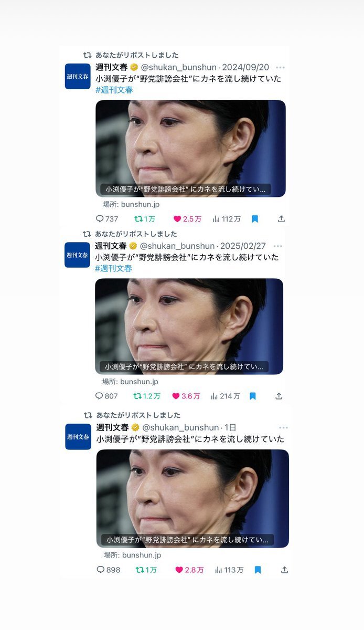This screenshot has width=364, height=630.
Task: Open 週刊文春 avatar on the first post
Action: (x=78, y=76)
